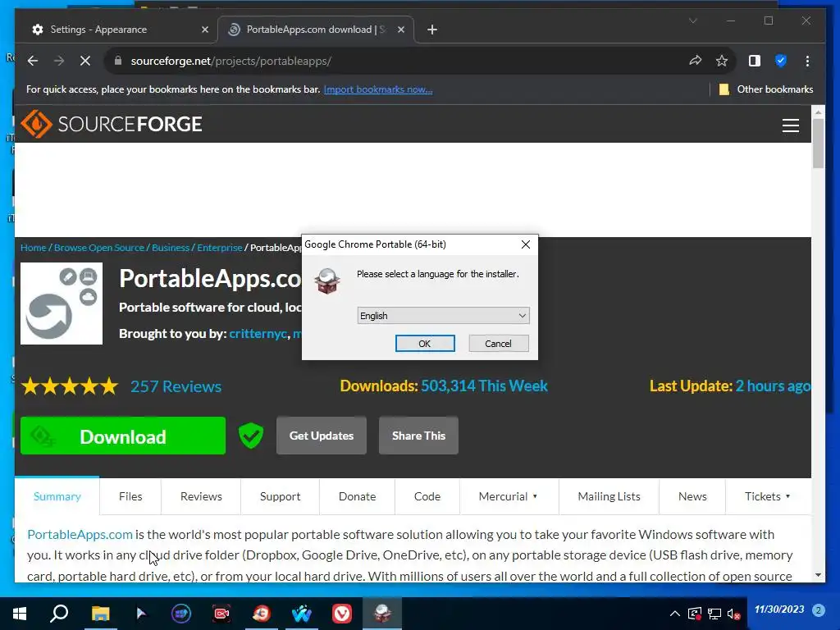The image size is (840, 630).
Task: Open Other bookmarks folder
Action: (766, 89)
